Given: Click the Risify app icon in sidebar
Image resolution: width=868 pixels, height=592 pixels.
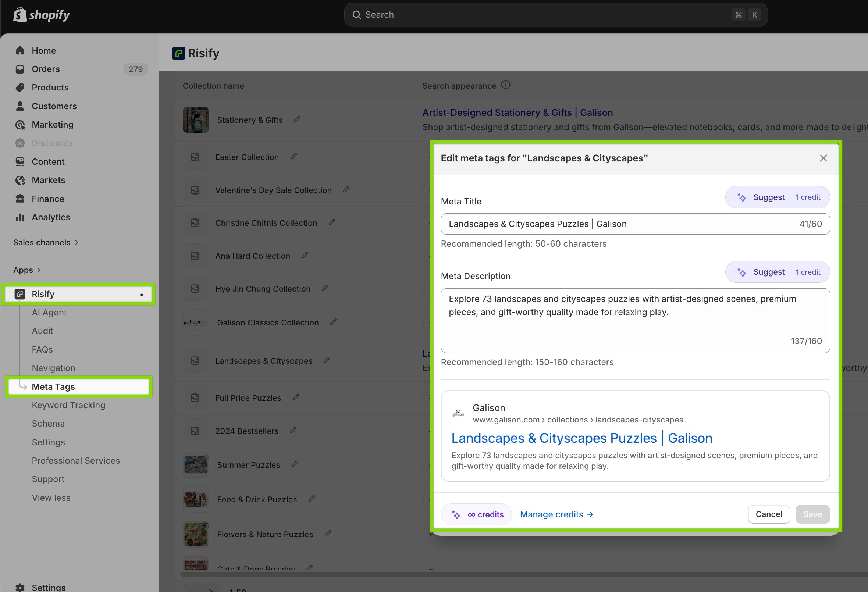Looking at the screenshot, I should click(20, 294).
